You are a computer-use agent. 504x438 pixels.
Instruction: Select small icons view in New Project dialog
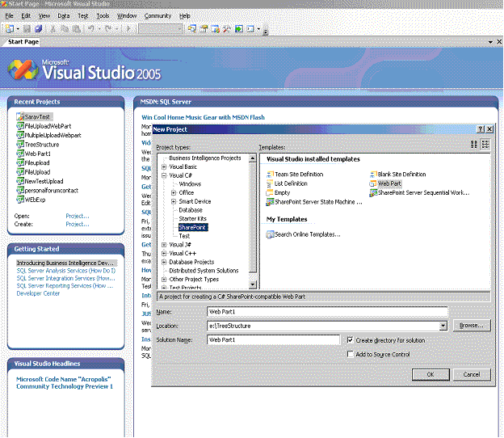point(485,145)
